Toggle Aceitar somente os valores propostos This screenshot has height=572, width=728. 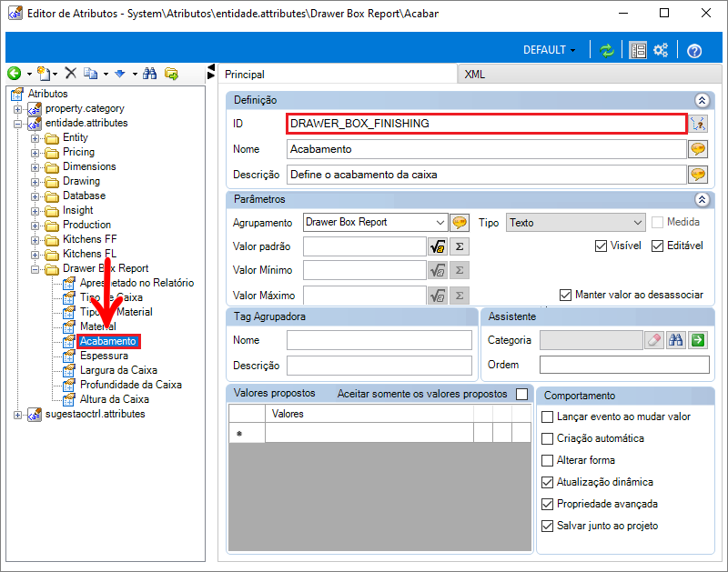(521, 395)
